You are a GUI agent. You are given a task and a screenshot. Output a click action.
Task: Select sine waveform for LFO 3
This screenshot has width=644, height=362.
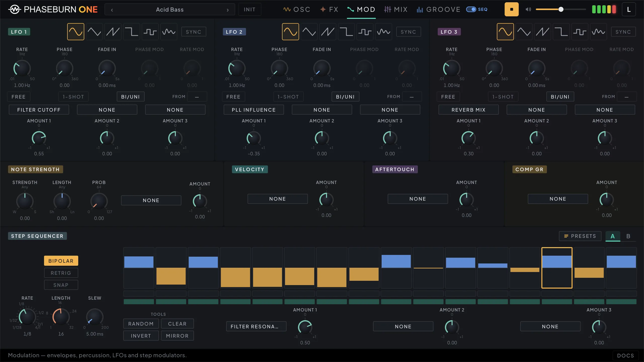[x=505, y=32]
